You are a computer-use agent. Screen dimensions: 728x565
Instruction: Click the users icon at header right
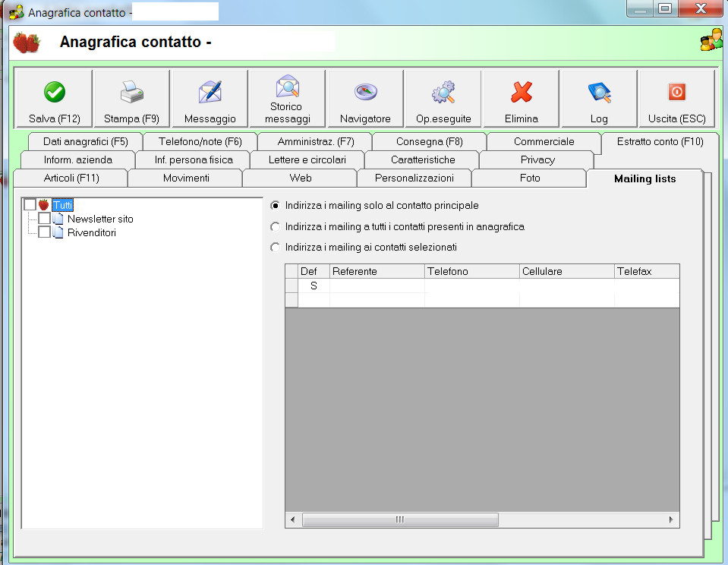pos(711,40)
